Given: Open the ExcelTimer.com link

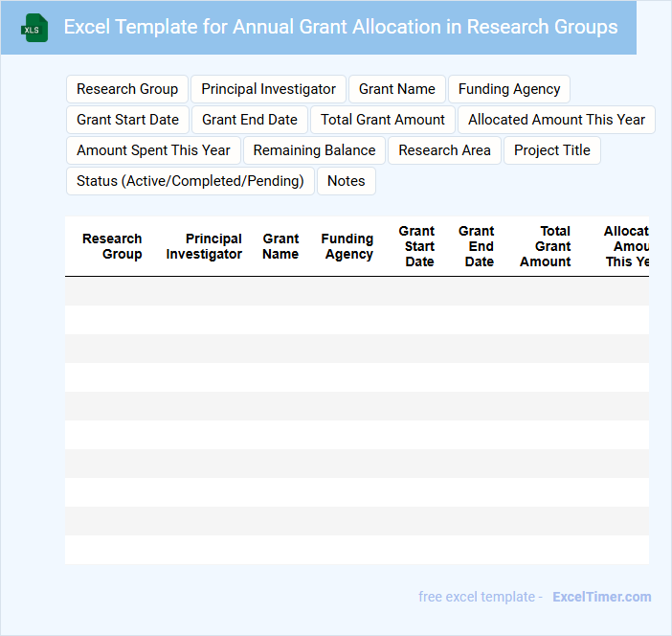Looking at the screenshot, I should (x=601, y=597).
